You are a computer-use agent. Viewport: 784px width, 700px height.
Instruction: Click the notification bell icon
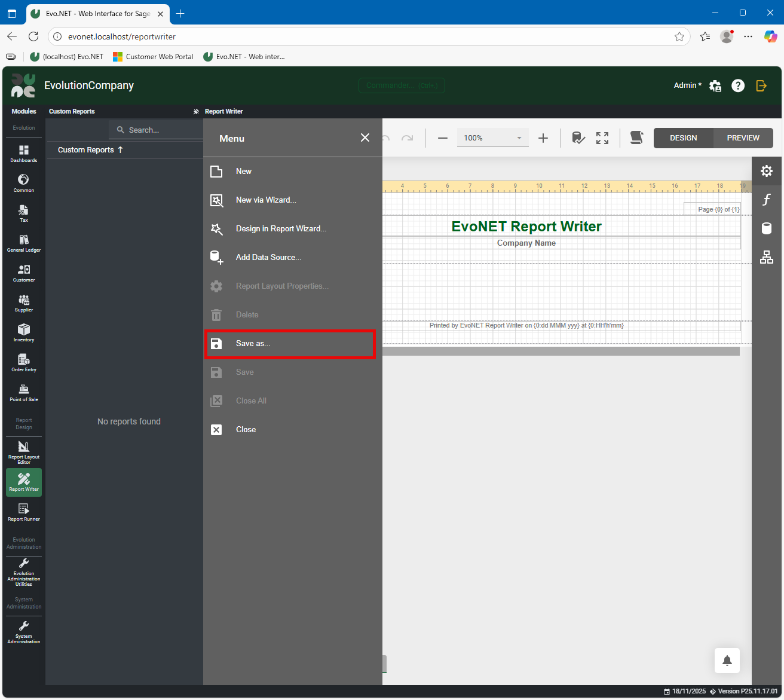(727, 661)
